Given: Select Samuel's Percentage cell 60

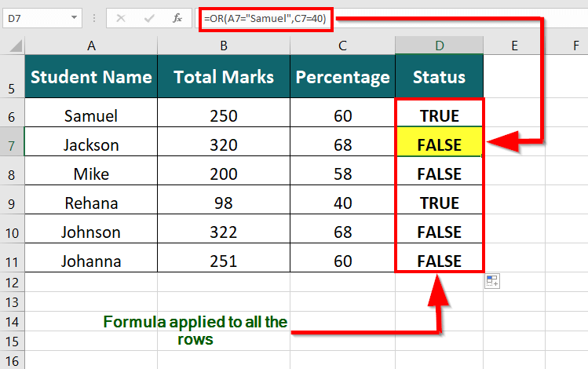Looking at the screenshot, I should [x=343, y=113].
